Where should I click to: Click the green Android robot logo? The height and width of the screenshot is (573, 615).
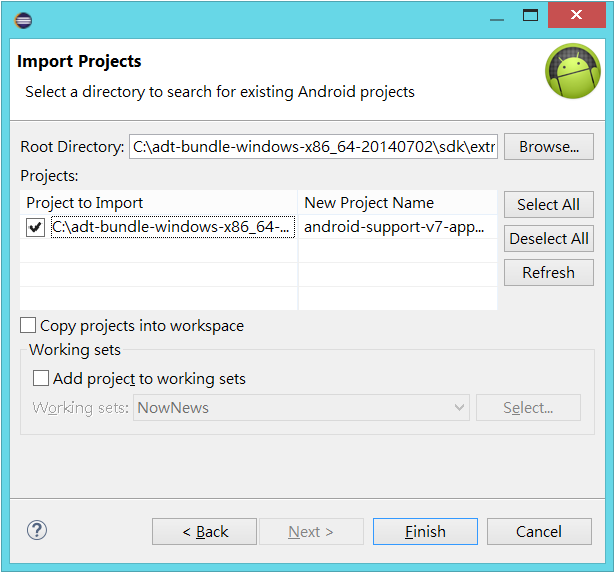pos(572,71)
